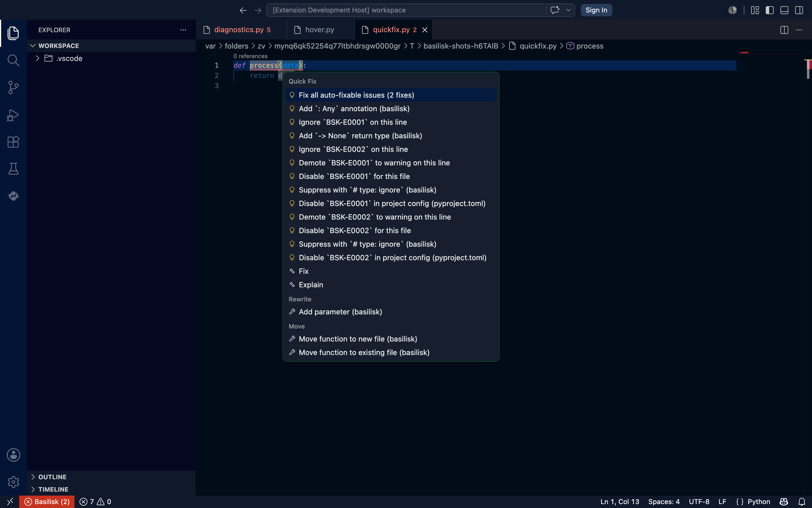Click the Spaces: 4 indentation indicator

coord(664,502)
